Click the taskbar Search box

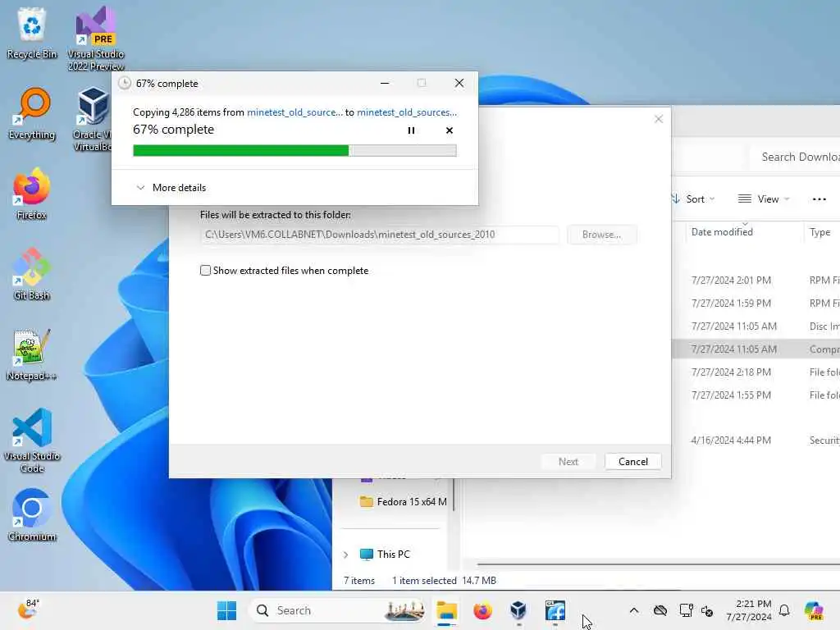point(339,610)
